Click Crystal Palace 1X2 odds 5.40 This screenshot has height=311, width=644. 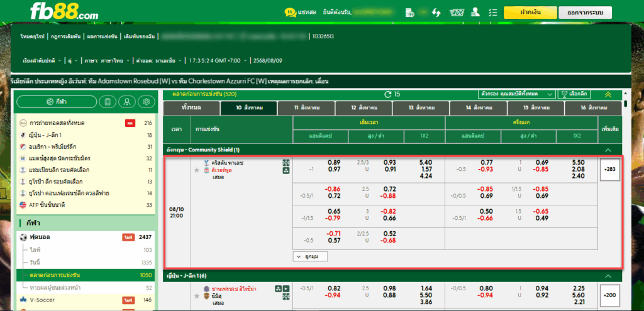click(x=425, y=163)
